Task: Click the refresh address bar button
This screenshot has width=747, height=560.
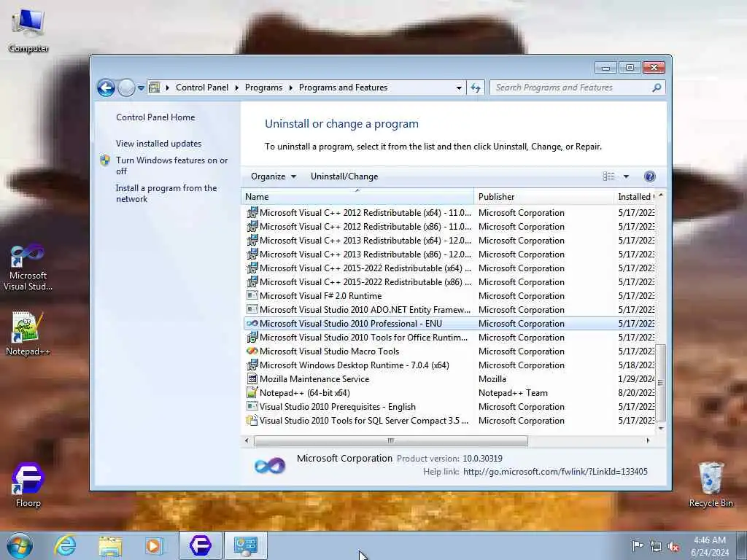Action: (476, 87)
